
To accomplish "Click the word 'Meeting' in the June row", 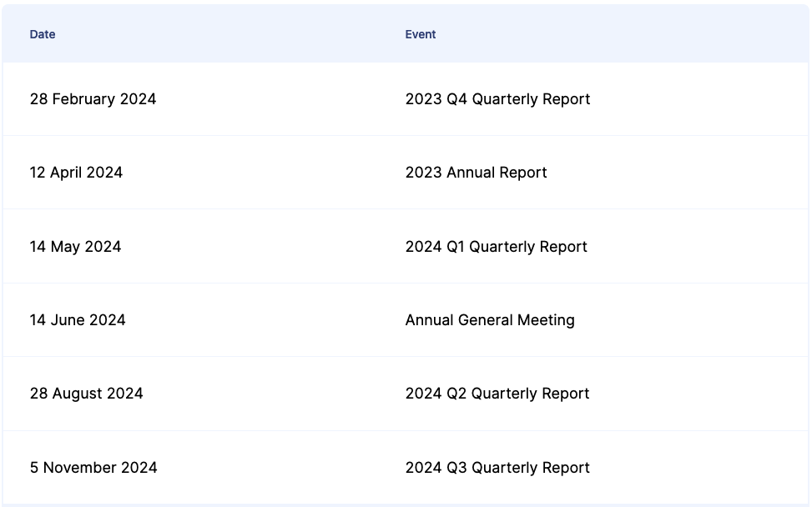I will pos(547,320).
